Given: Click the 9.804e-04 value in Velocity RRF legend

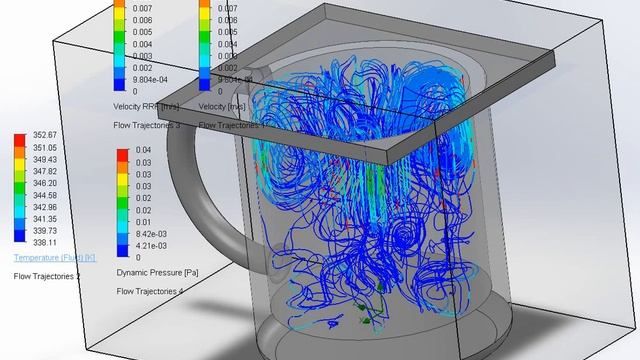Looking at the screenshot, I should [x=150, y=80].
